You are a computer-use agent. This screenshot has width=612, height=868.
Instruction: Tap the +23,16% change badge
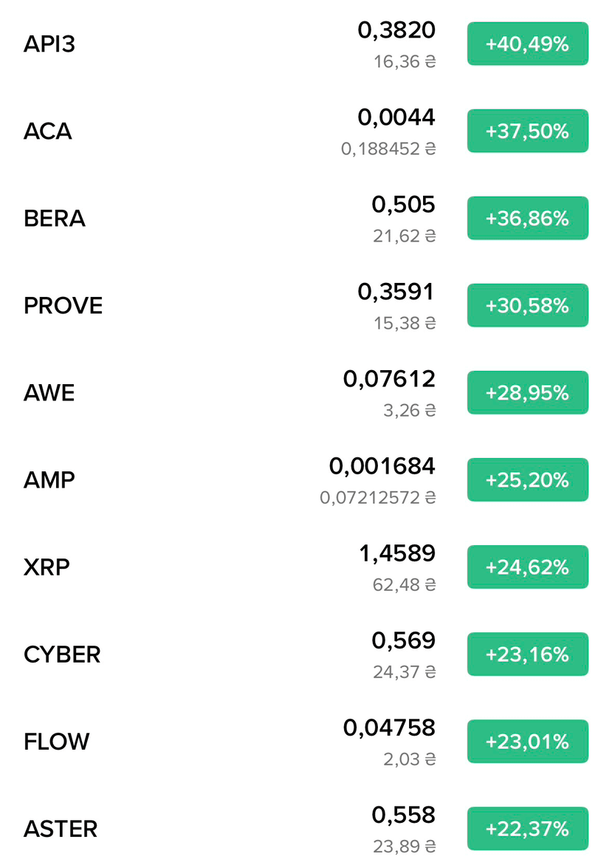click(x=527, y=654)
